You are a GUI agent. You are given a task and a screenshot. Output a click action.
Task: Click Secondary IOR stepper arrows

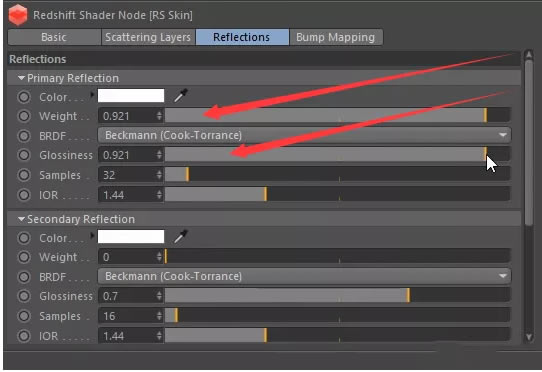click(159, 336)
